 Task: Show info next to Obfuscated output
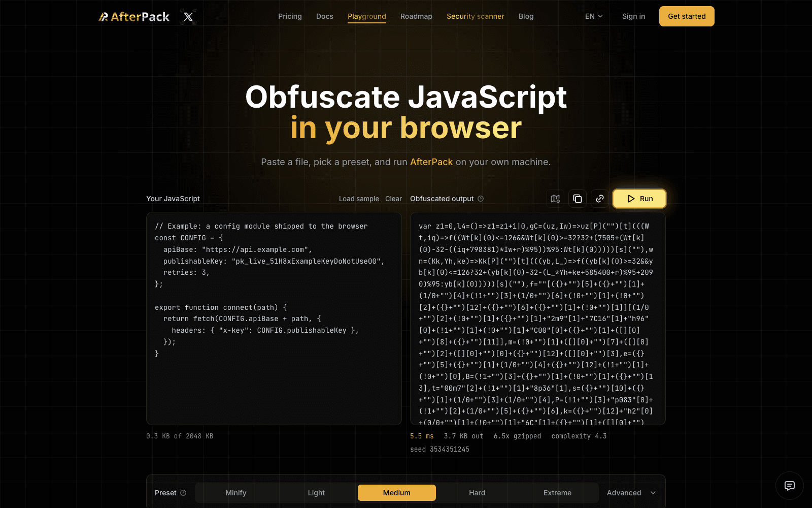481,199
